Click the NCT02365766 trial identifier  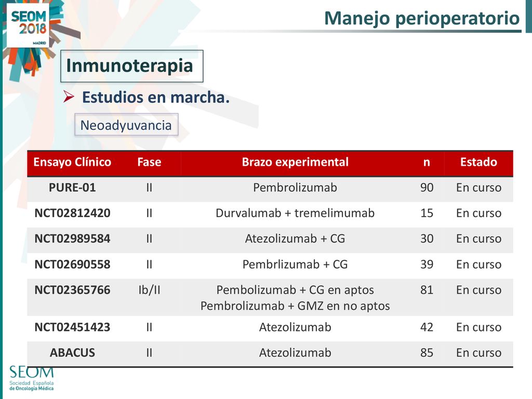click(72, 290)
